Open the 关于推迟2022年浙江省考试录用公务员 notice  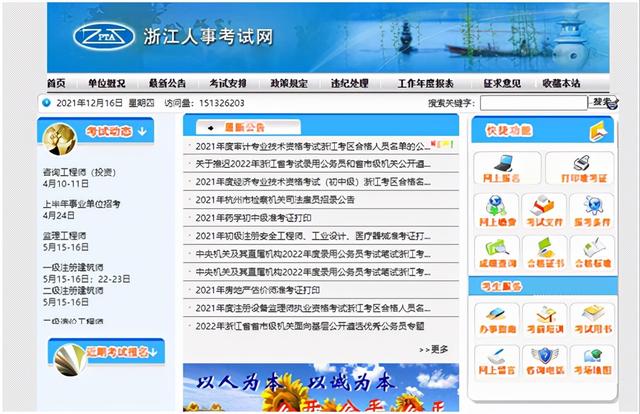point(313,164)
